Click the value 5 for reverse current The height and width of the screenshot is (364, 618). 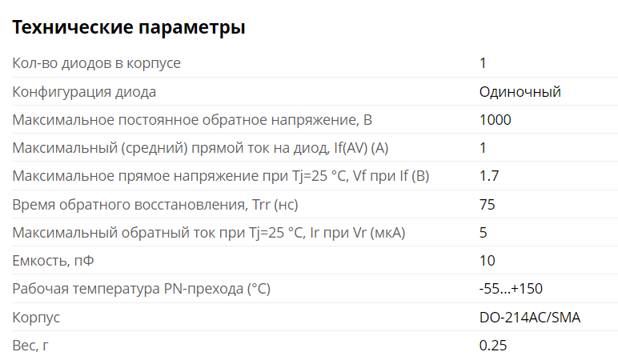tap(484, 233)
